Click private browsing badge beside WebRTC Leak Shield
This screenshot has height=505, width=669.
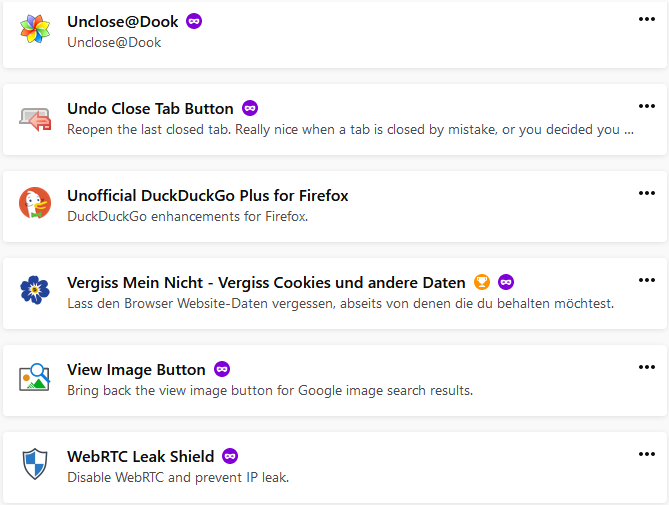(230, 456)
